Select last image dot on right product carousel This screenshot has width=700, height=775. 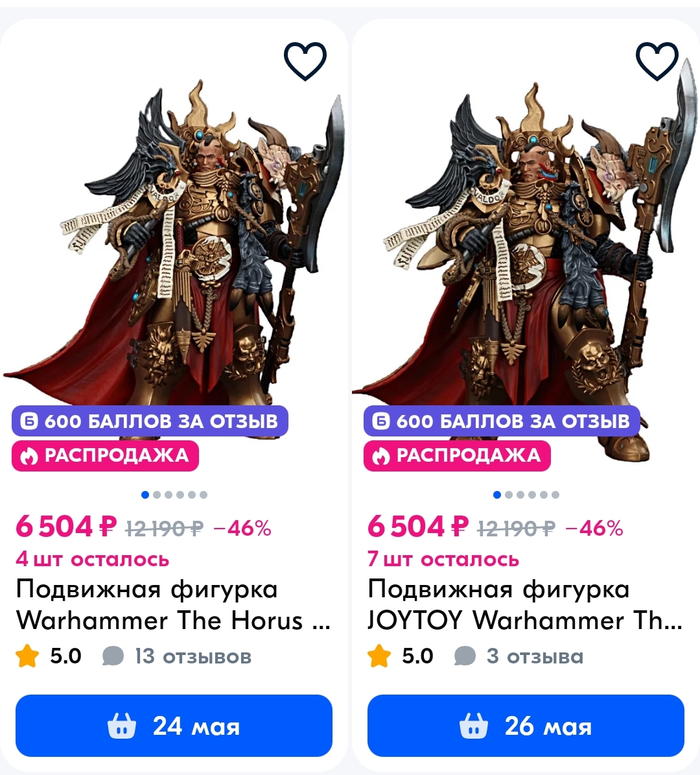coord(555,495)
